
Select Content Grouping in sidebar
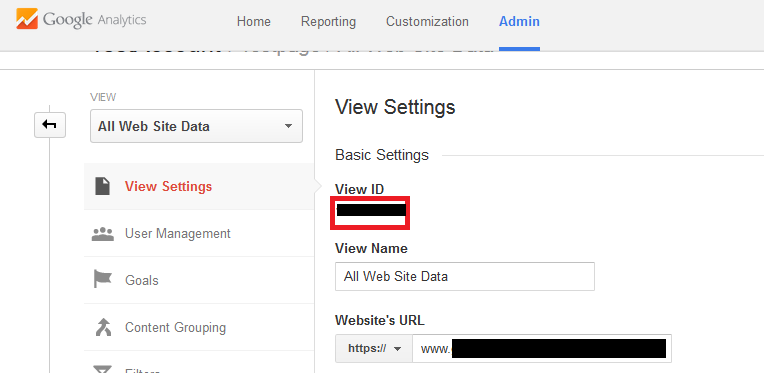click(175, 327)
